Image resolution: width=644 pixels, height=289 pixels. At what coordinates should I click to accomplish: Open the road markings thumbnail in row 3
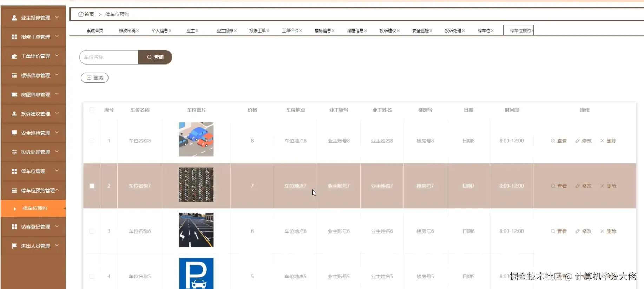[196, 230]
